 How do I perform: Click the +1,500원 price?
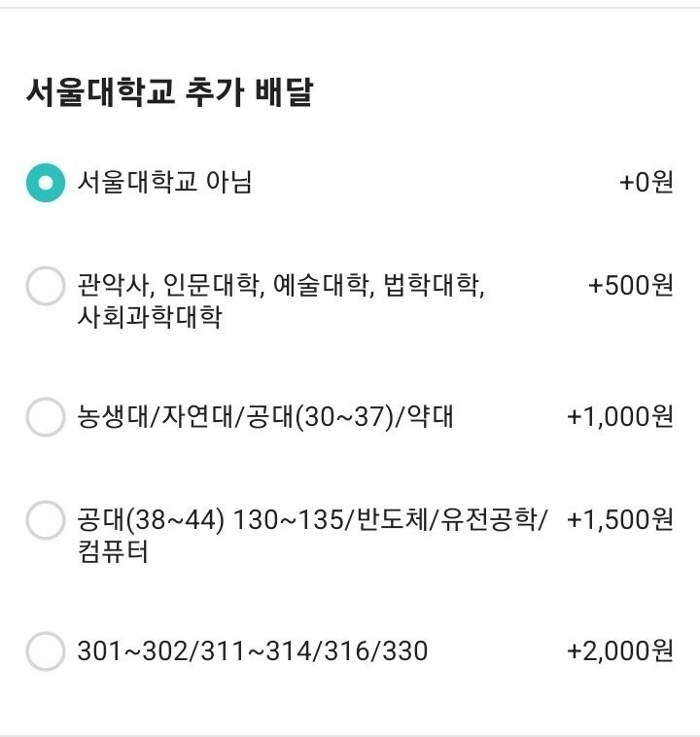coord(619,520)
